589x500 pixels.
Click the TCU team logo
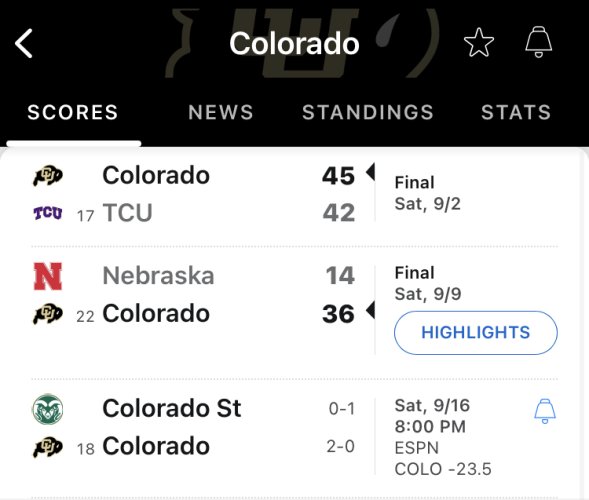[x=48, y=213]
